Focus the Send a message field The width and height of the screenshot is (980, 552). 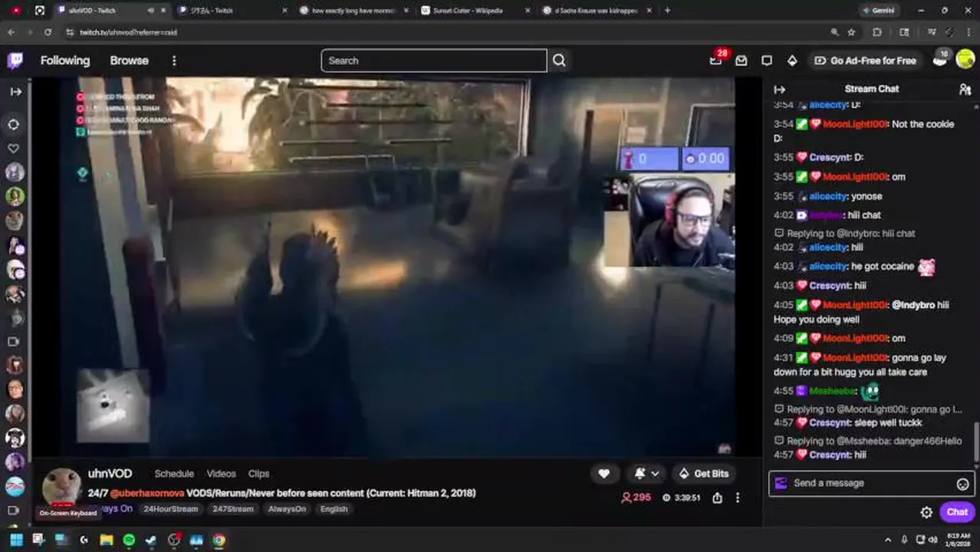(x=872, y=483)
